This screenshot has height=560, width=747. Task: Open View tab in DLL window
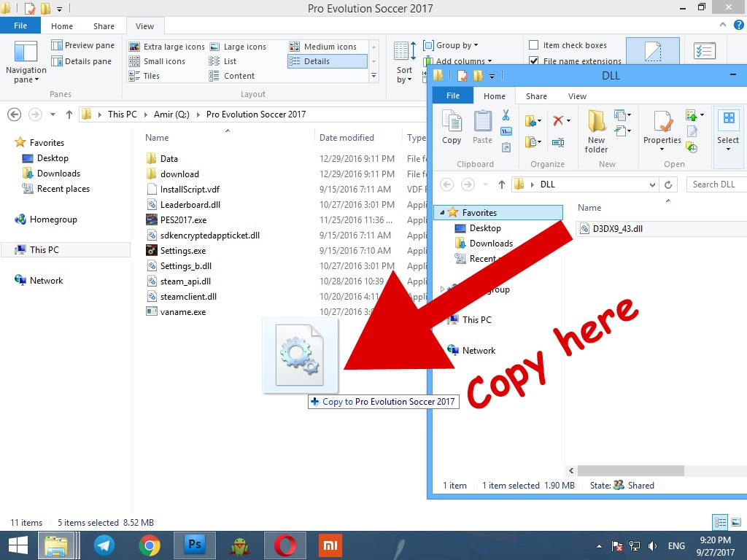point(578,96)
